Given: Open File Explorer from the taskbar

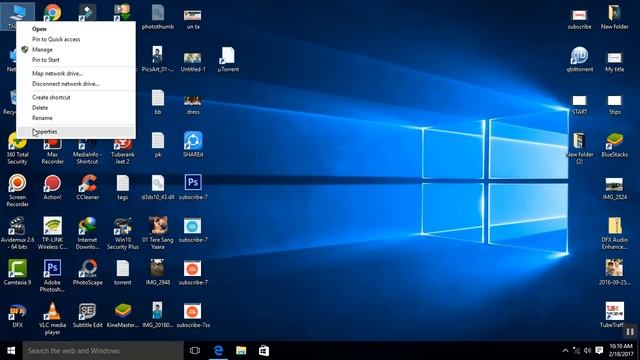Looking at the screenshot, I should (x=241, y=351).
